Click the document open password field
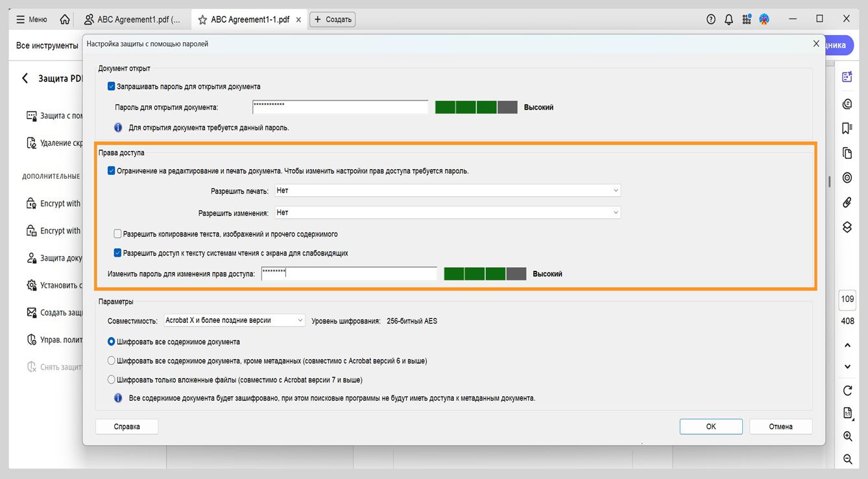 coord(341,107)
